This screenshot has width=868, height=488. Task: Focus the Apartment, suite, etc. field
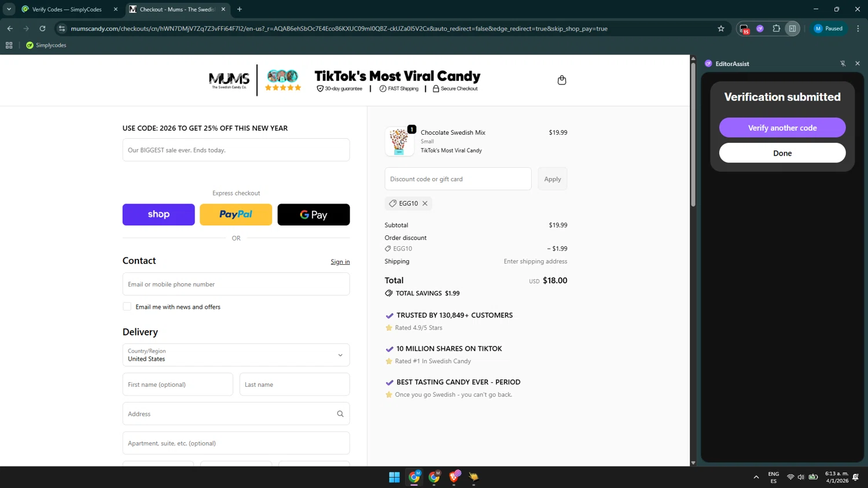pyautogui.click(x=236, y=443)
